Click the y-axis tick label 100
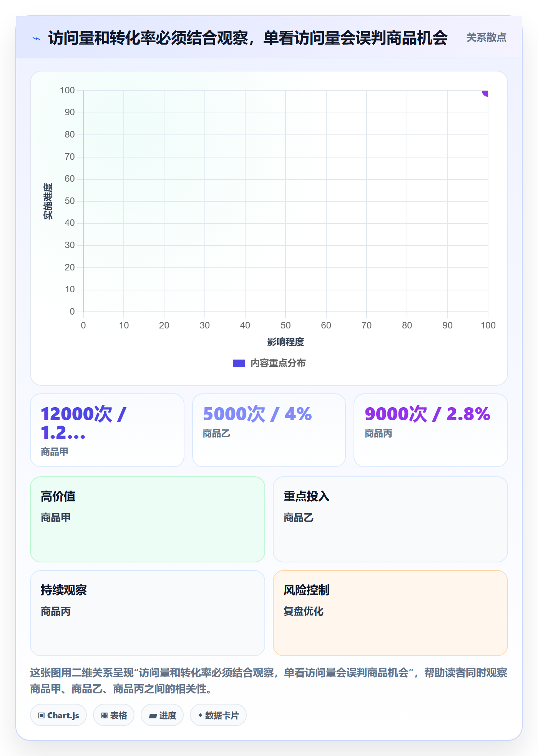The width and height of the screenshot is (538, 756). point(67,90)
